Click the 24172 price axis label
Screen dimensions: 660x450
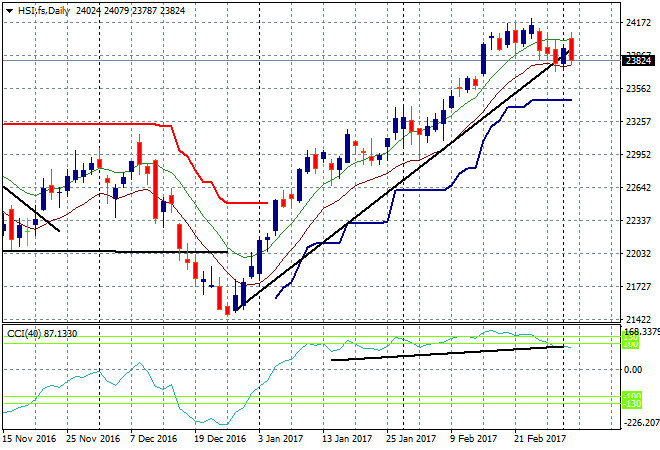[x=638, y=23]
